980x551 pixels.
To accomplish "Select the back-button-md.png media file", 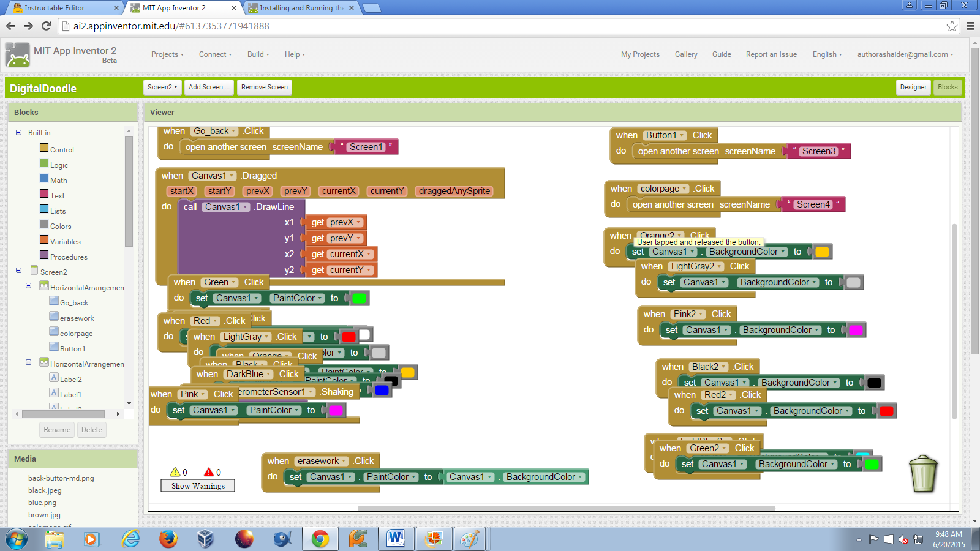I will coord(61,478).
